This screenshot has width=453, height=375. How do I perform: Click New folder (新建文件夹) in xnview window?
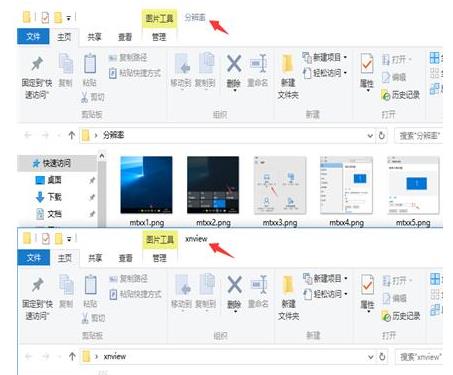pyautogui.click(x=289, y=298)
